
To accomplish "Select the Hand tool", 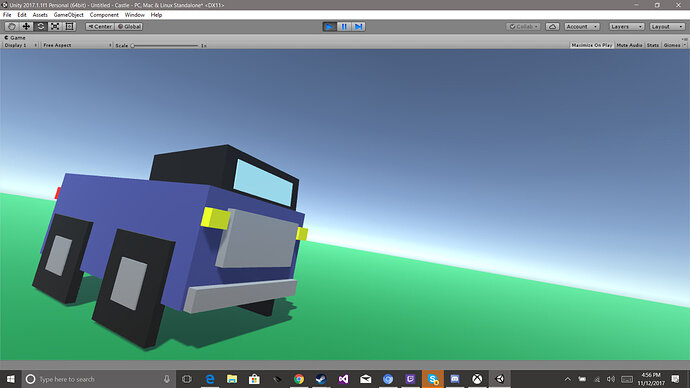I will 12,26.
